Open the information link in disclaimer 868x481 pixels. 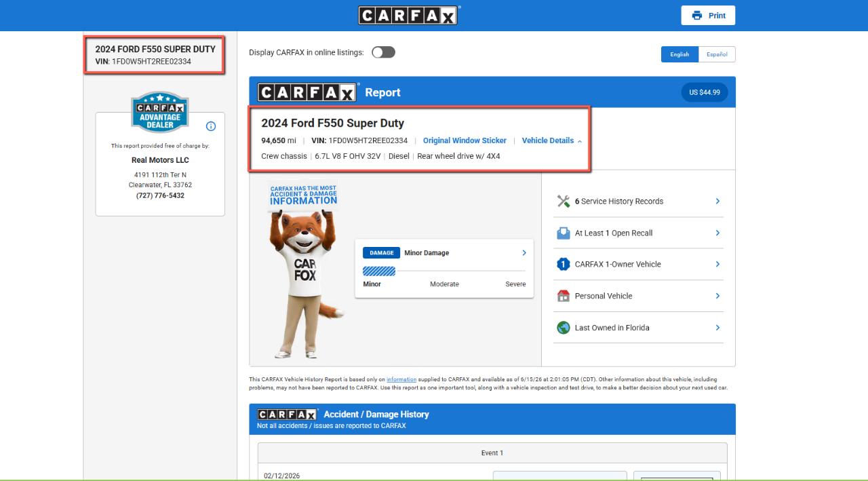[401, 380]
